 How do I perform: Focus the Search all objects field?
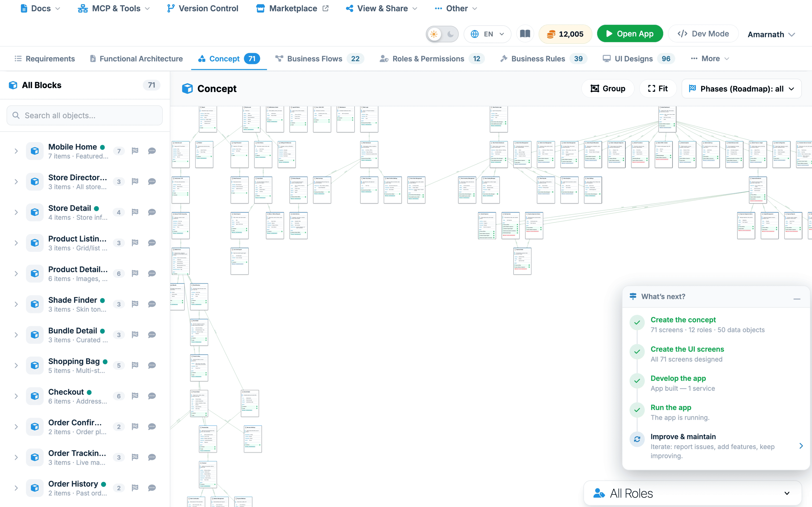pos(85,115)
